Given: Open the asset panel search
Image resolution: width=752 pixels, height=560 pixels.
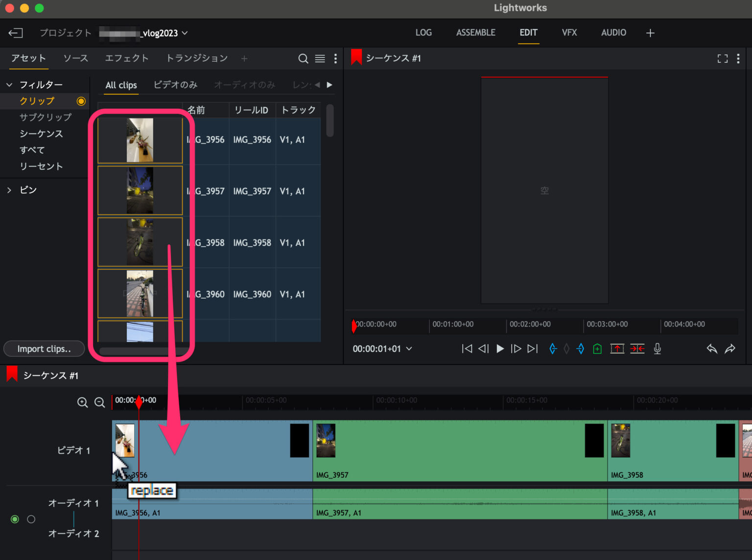Looking at the screenshot, I should 304,58.
